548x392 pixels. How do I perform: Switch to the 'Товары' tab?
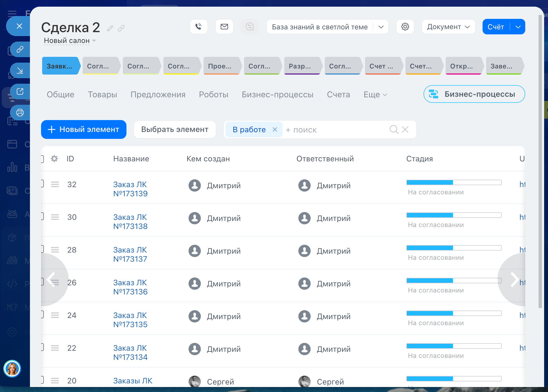(102, 95)
